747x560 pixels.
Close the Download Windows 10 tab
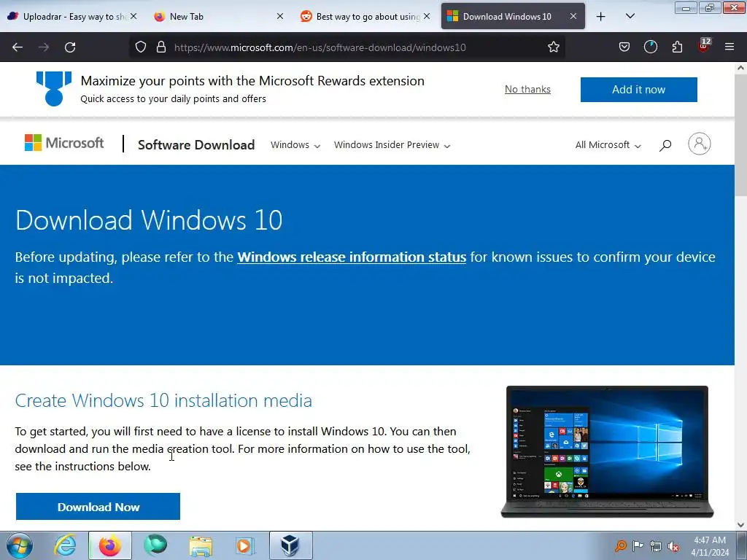573,16
